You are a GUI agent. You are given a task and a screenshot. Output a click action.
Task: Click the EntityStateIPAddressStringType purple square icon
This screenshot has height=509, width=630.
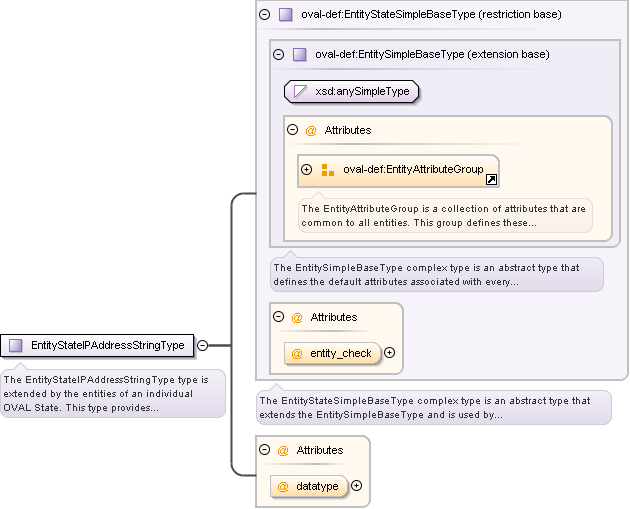point(16,345)
